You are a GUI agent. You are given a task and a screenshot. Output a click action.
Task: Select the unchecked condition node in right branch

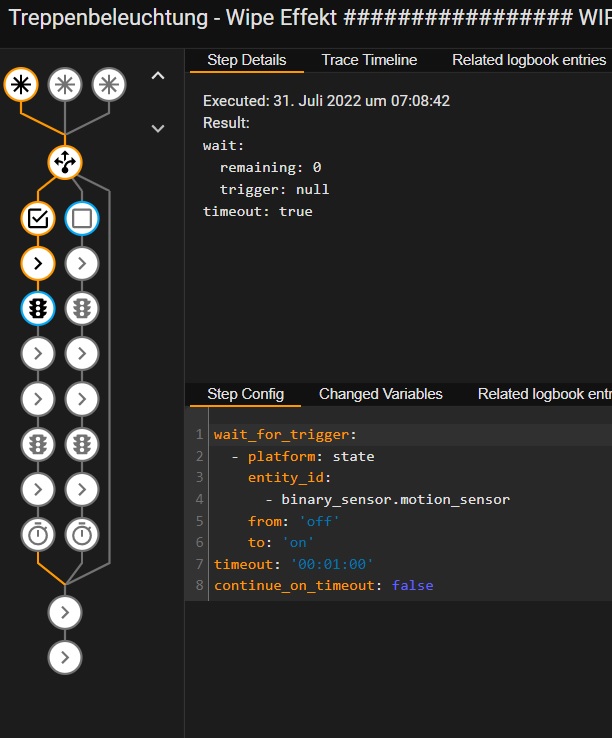[x=82, y=218]
